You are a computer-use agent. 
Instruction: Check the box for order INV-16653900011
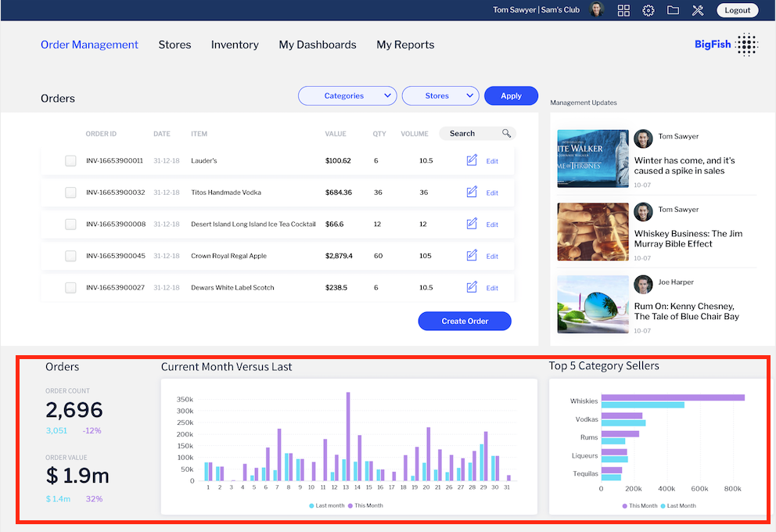70,161
